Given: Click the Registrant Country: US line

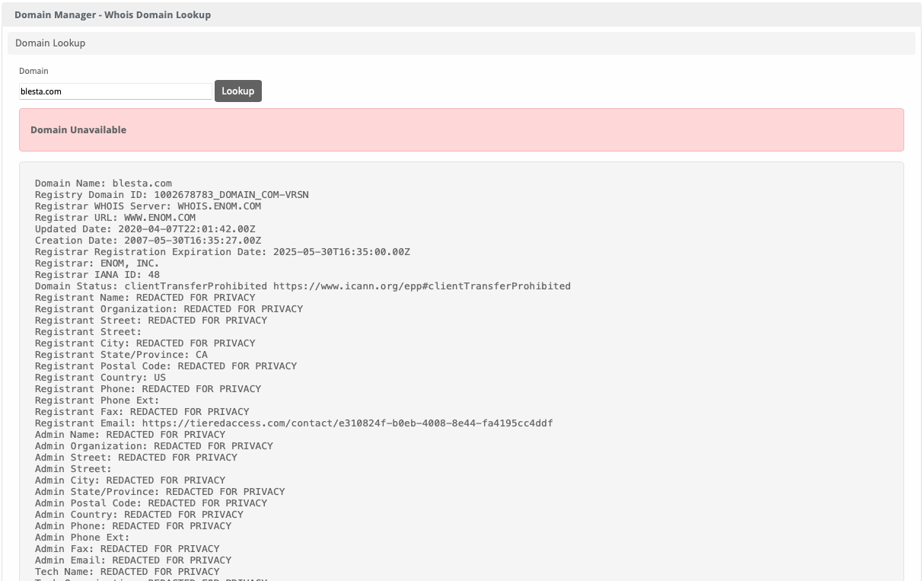Looking at the screenshot, I should 100,378.
